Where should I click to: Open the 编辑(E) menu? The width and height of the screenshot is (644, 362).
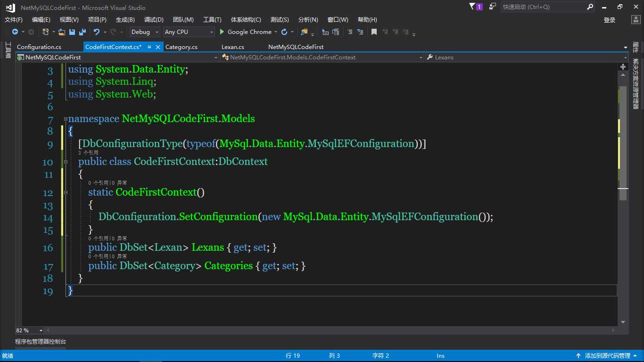click(x=41, y=20)
